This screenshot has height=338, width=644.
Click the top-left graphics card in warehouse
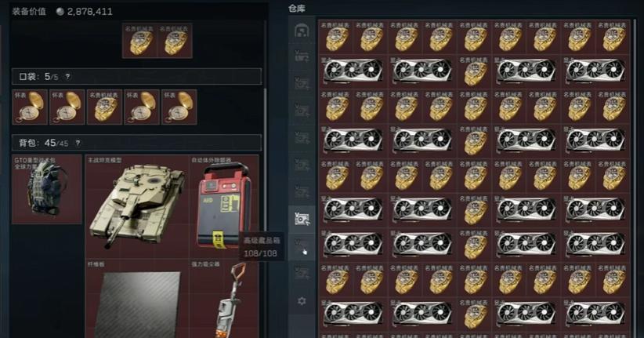pos(353,71)
